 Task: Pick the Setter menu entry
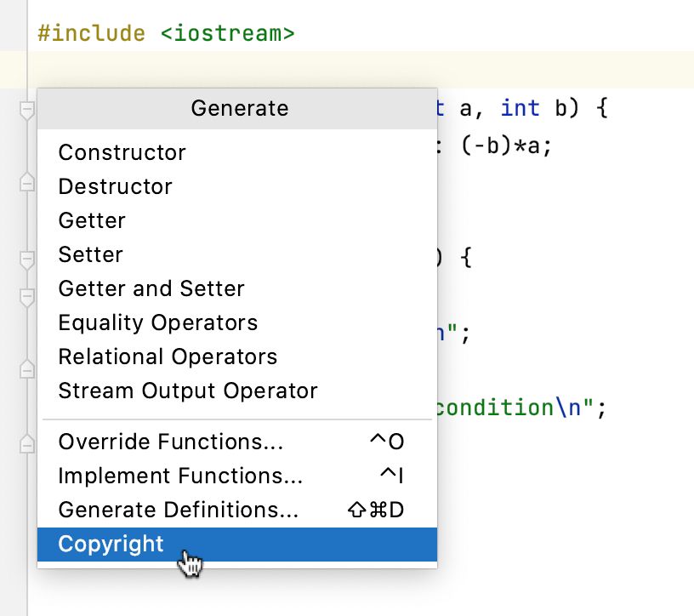pos(90,255)
